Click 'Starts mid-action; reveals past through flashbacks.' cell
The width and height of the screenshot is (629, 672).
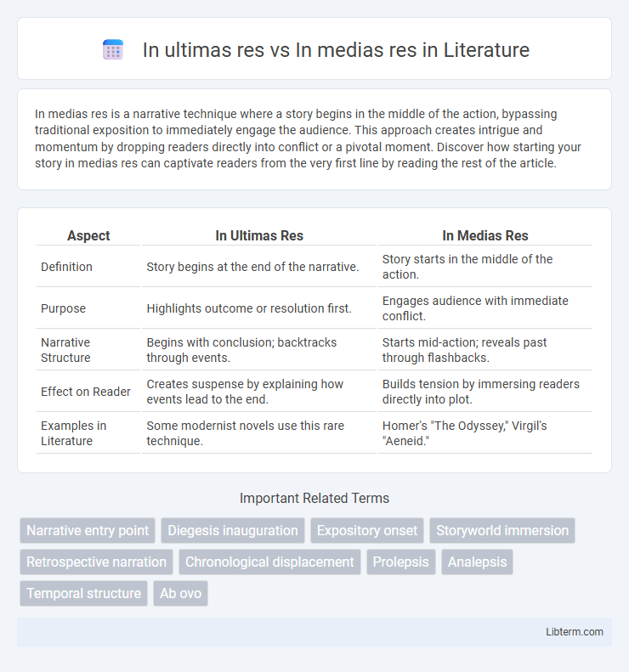click(485, 350)
